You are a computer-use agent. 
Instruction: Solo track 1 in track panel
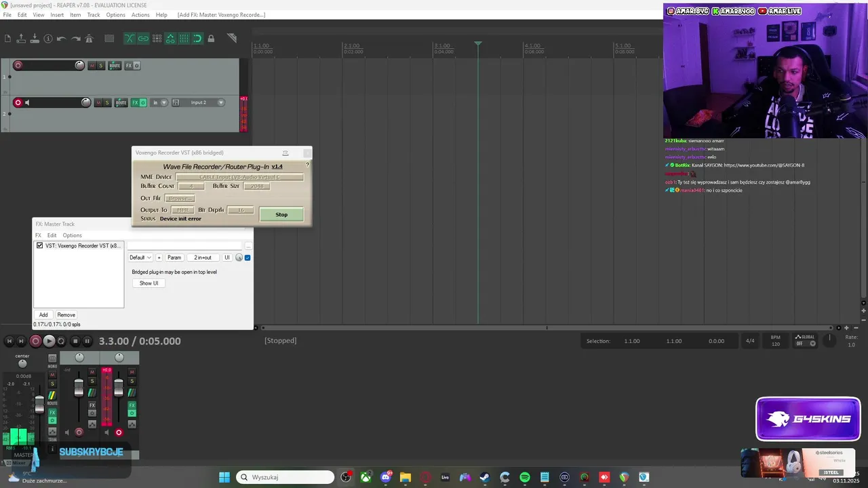click(x=101, y=66)
